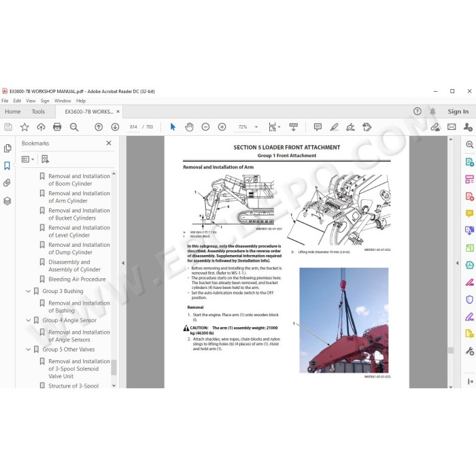Activate the Hand pan tool
This screenshot has height=476, width=476.
pos(189,127)
